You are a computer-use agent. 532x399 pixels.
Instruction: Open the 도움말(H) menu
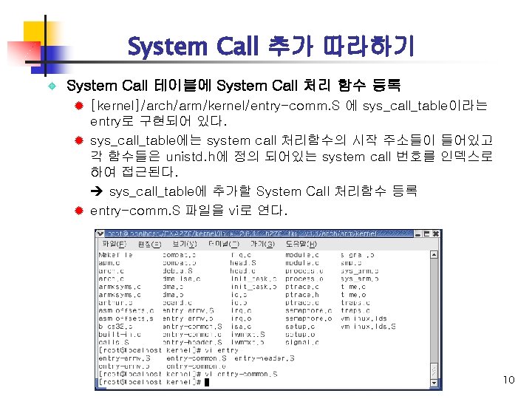[x=301, y=244]
